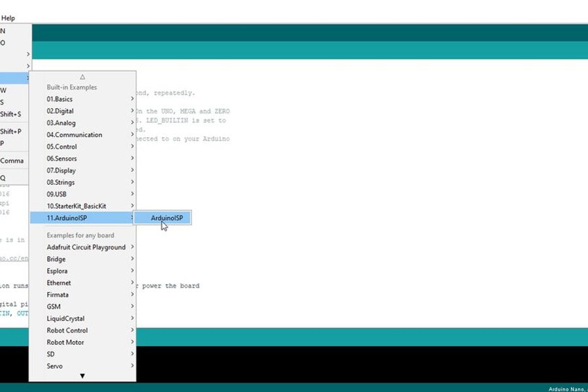Expand arrow next to 04.Communication
The image size is (588, 392).
133,135
